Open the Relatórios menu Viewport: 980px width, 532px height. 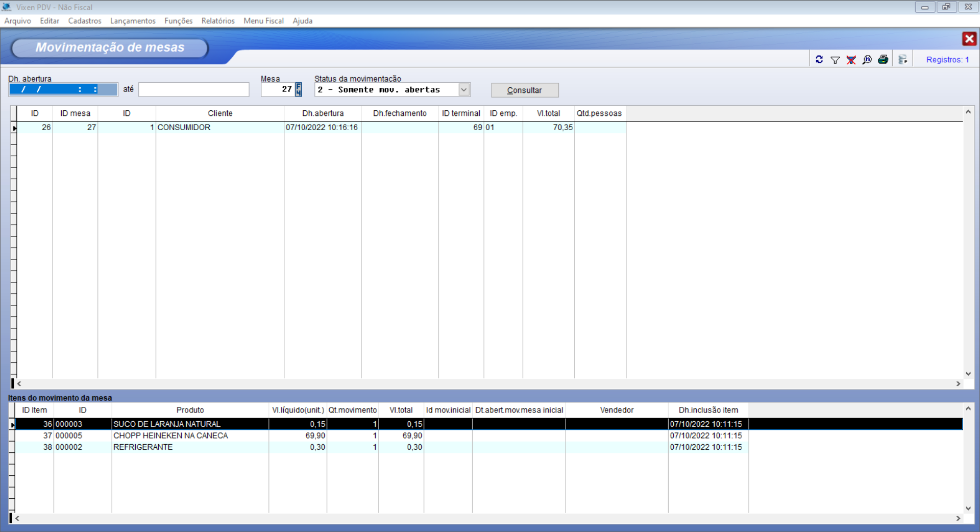click(x=218, y=21)
